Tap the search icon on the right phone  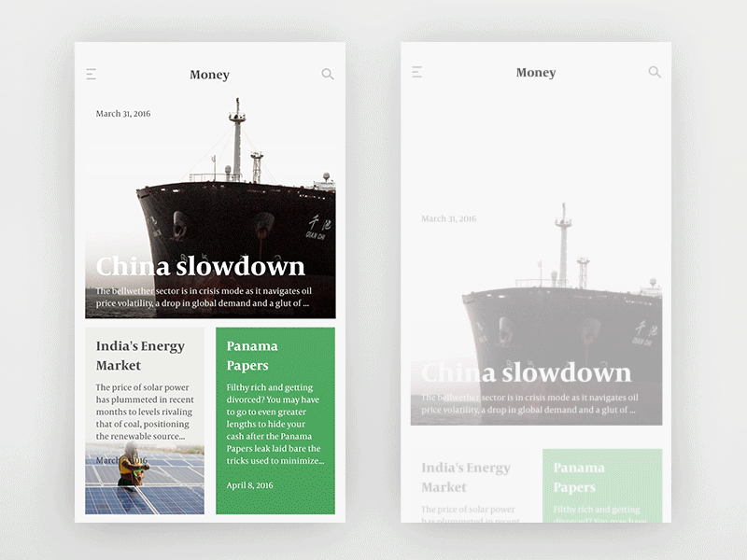[655, 71]
